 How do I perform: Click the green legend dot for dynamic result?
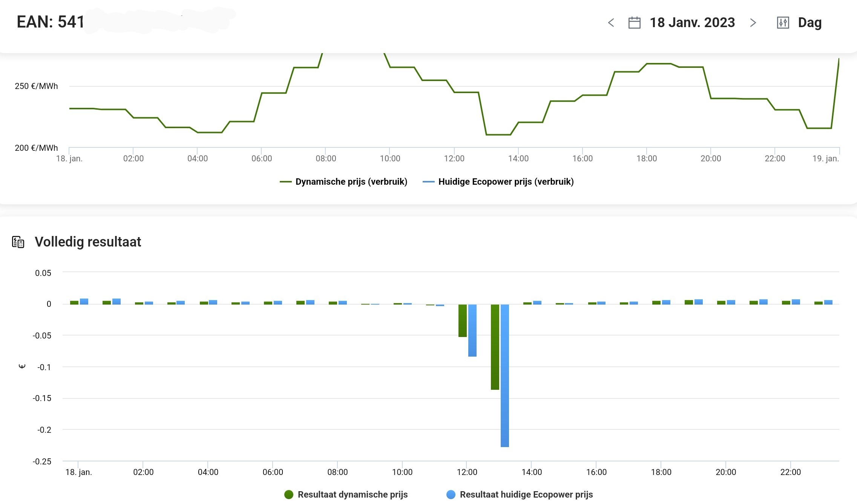(x=289, y=495)
